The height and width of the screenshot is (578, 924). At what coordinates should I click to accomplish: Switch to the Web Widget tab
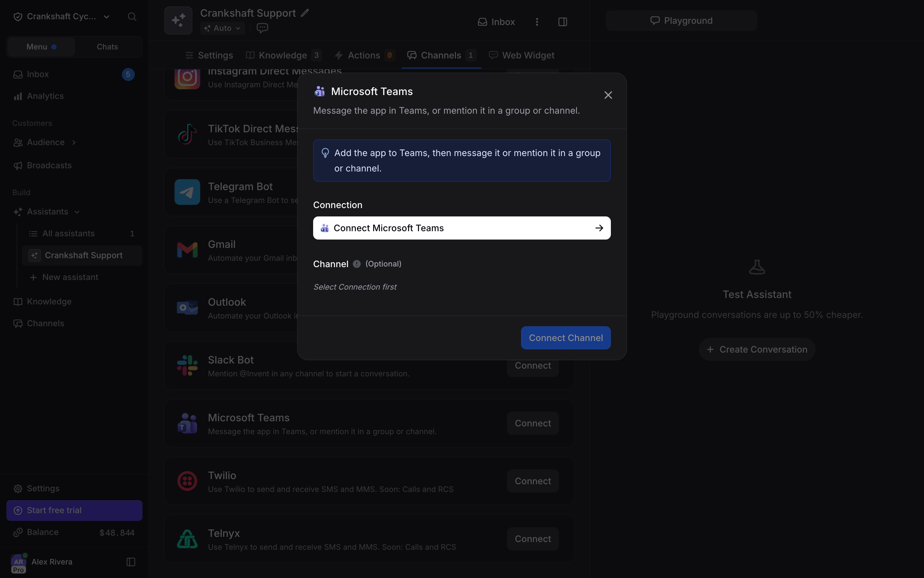[x=522, y=56]
